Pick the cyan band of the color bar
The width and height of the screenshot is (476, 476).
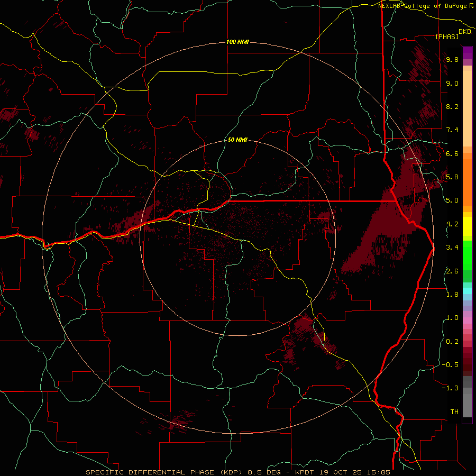pyautogui.click(x=467, y=291)
